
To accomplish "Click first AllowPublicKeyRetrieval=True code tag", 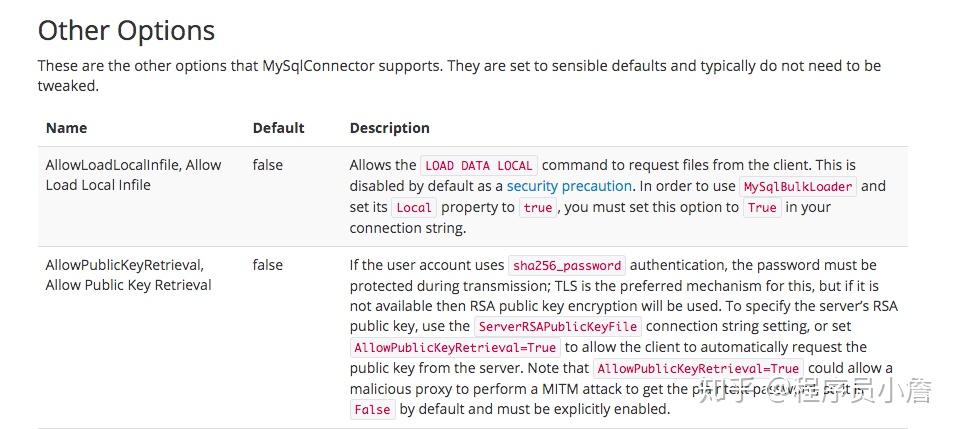I will 455,348.
